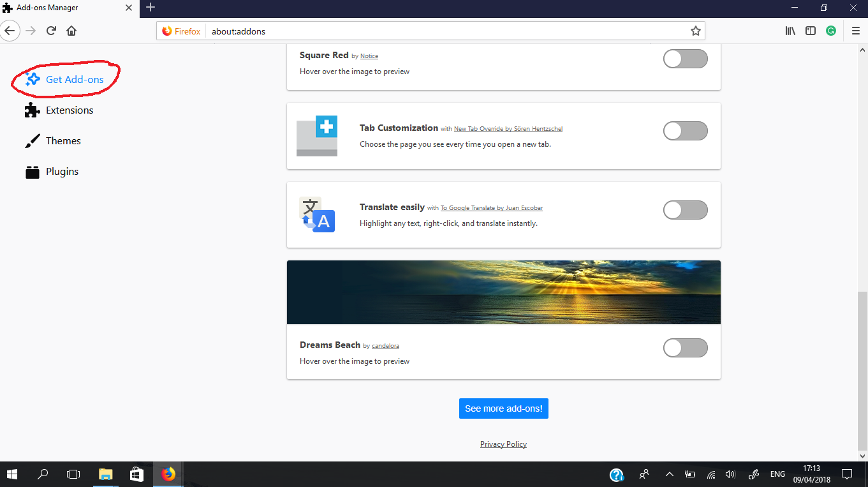Screen dimensions: 868x487
Task: Click the Grammarly extension icon
Action: click(831, 31)
